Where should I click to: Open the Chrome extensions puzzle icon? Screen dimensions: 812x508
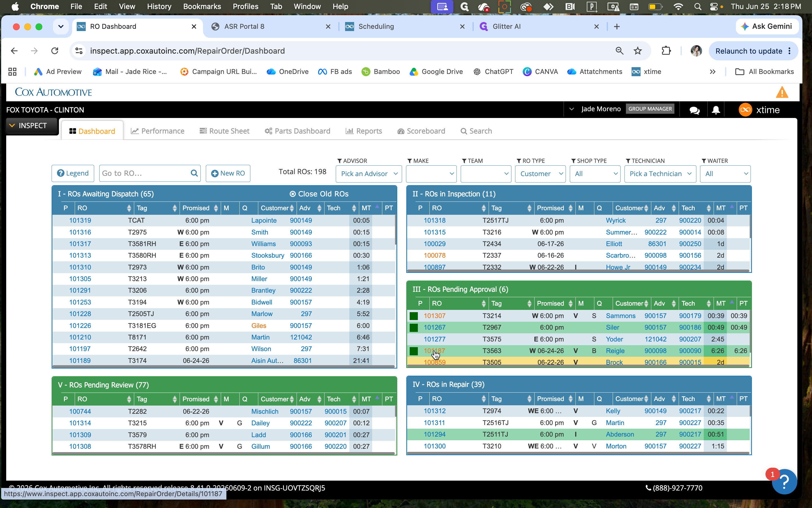[x=666, y=51]
